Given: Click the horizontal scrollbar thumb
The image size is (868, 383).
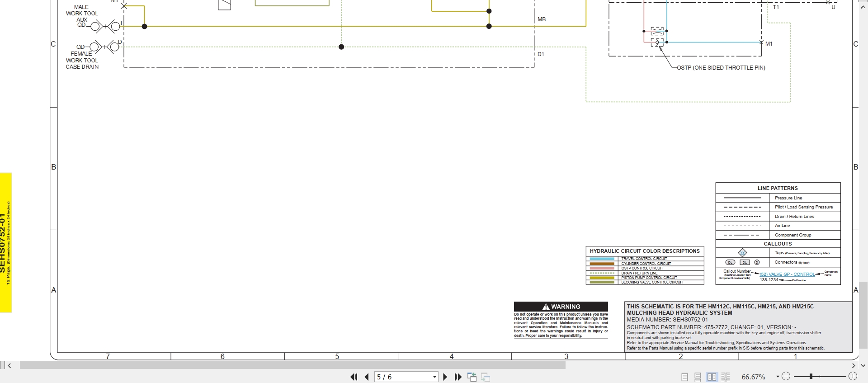Looking at the screenshot, I should pyautogui.click(x=292, y=365).
